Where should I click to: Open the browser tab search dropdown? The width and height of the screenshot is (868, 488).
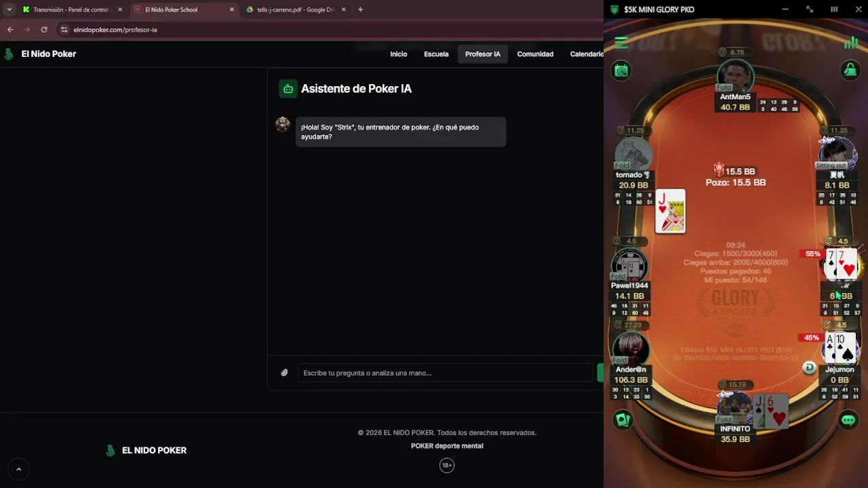[9, 9]
